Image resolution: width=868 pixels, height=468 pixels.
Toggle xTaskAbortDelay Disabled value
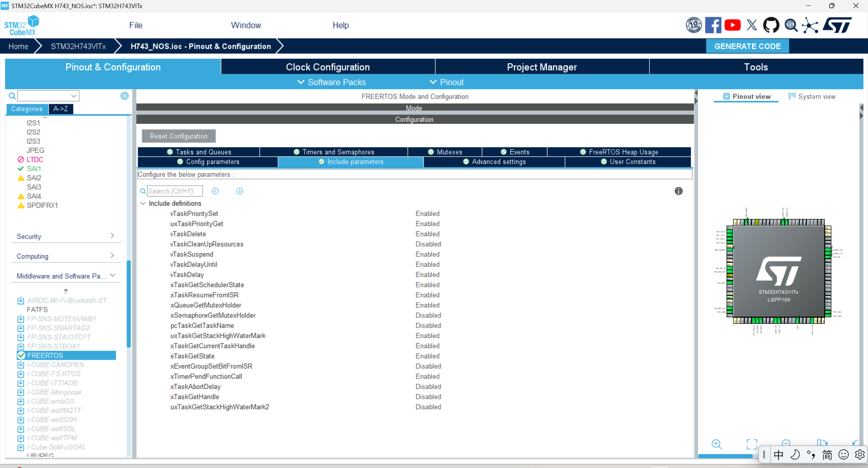click(428, 387)
